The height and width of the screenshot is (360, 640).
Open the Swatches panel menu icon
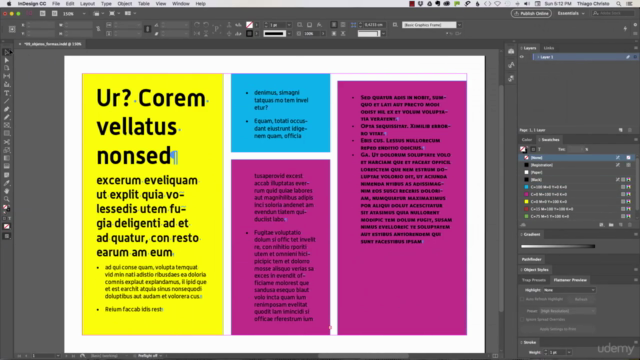[x=636, y=140]
